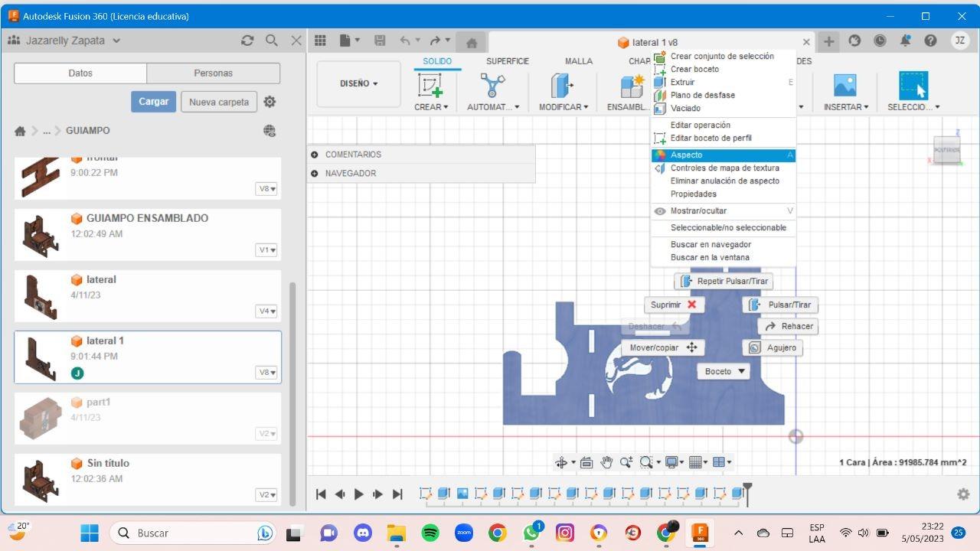
Task: Open the CREAR dropdown menu
Action: [431, 107]
